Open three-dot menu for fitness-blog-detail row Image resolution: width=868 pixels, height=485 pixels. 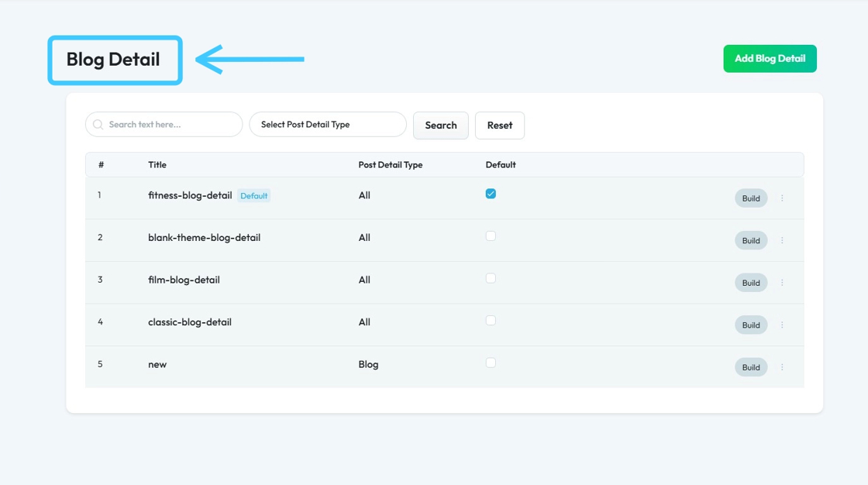(782, 198)
